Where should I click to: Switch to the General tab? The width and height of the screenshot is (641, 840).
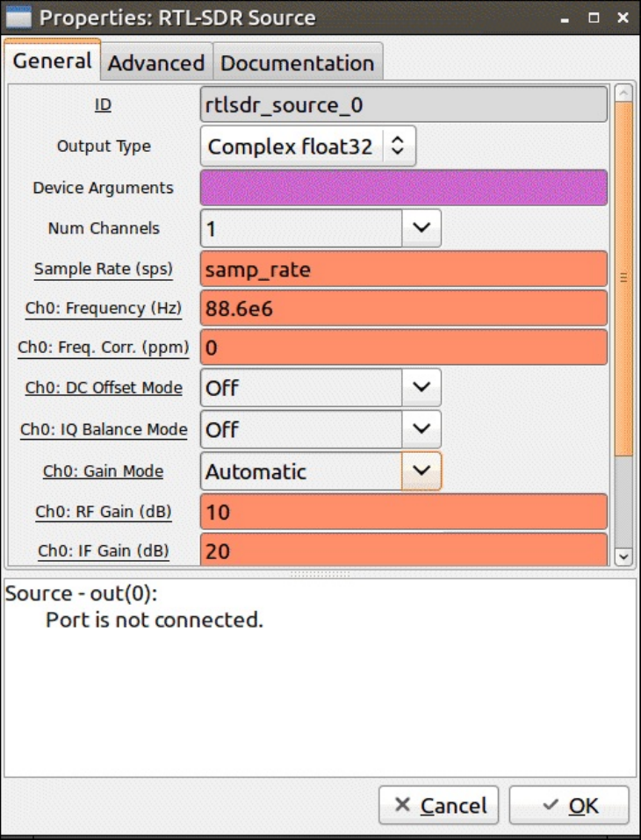pyautogui.click(x=52, y=61)
